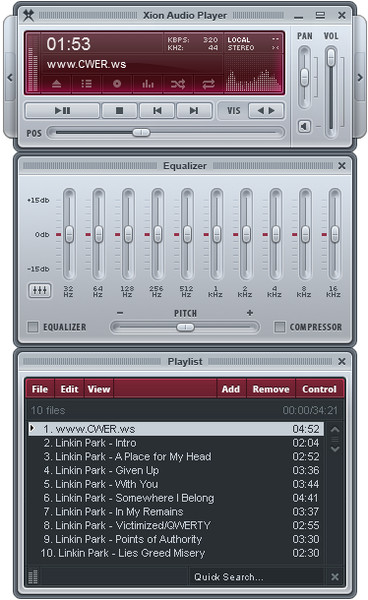The image size is (368, 600).
Task: Mute audio with the speaker icon
Action: point(304,126)
